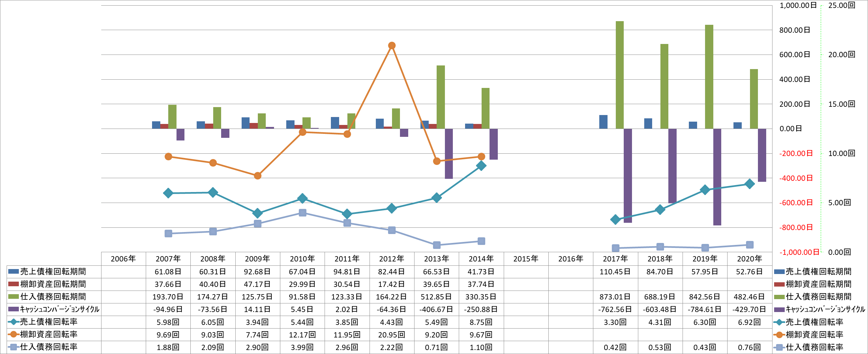Click the tall green 2017年 bar
Viewport: 868px width, 354px height.
[x=620, y=75]
